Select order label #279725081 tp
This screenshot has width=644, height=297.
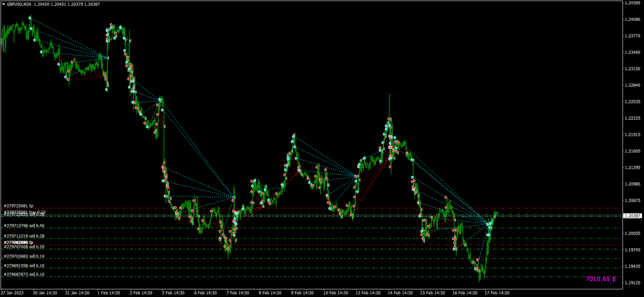pyautogui.click(x=18, y=206)
